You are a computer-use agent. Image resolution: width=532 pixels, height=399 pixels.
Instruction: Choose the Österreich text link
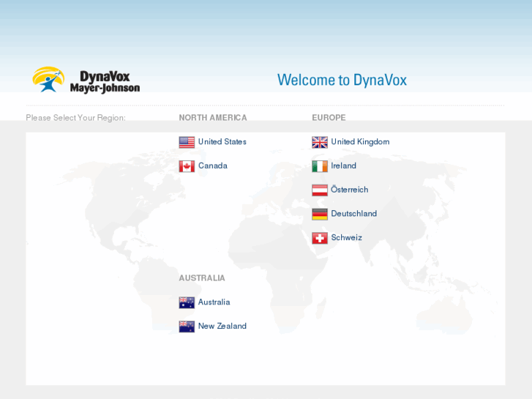click(x=350, y=189)
